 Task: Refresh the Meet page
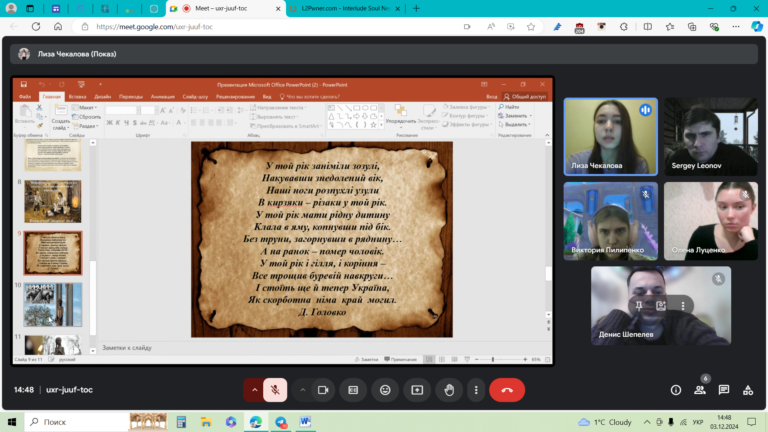(36, 26)
